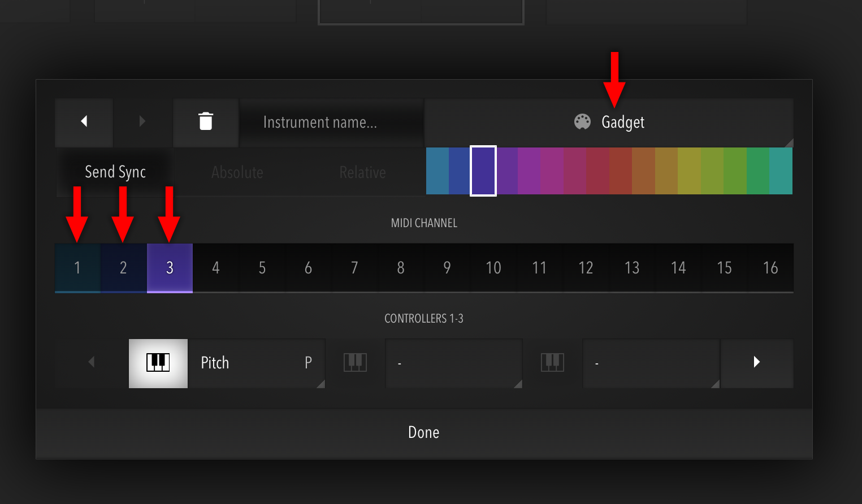Select the Absolute mode option
The image size is (862, 504).
tap(237, 172)
